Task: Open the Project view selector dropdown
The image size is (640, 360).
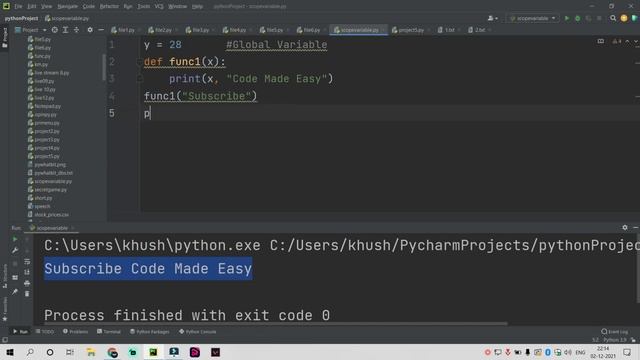Action: pos(31,30)
